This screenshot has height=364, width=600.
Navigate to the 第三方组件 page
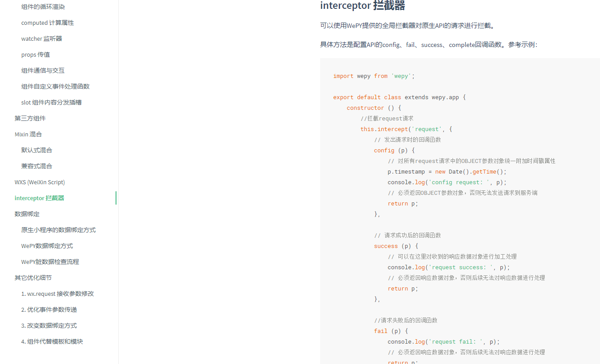tap(29, 118)
